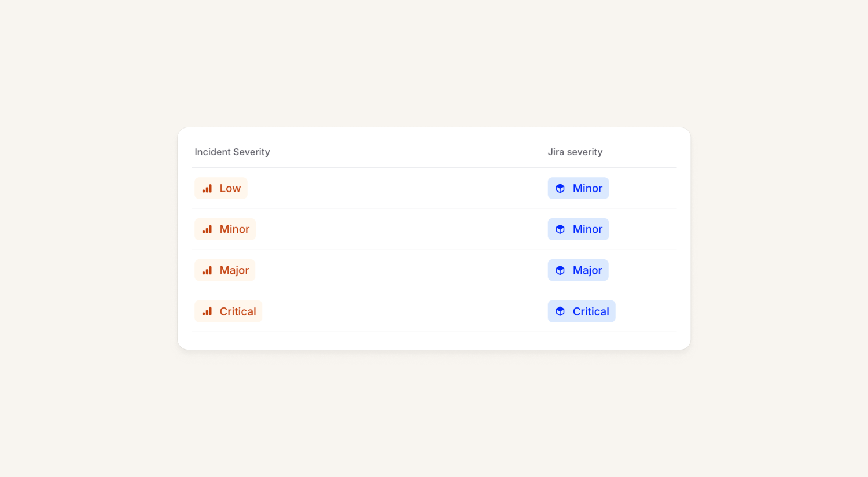
Task: Click the Jira cube icon in the Low row
Action: pyautogui.click(x=560, y=189)
